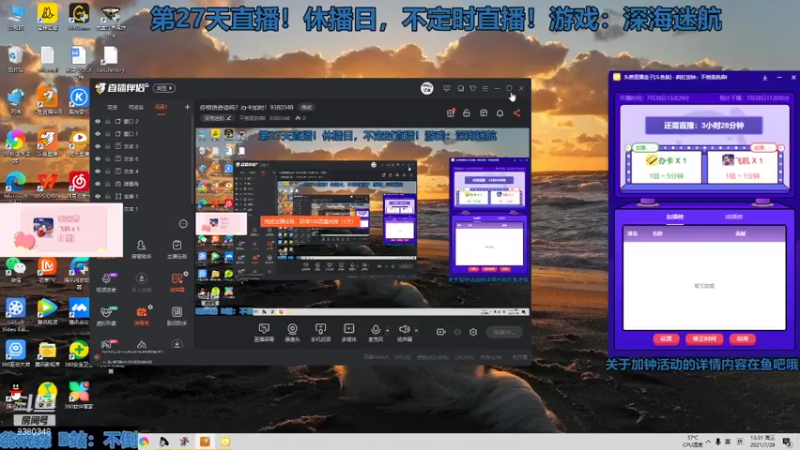The height and width of the screenshot is (450, 800).
Task: Open the feedback icon in title bar
Action: tap(446, 88)
